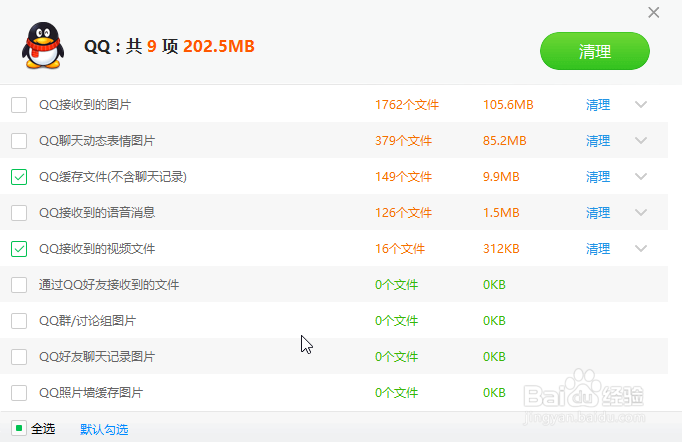Expand the QQ接收到的语音消息 row chevron

641,213
